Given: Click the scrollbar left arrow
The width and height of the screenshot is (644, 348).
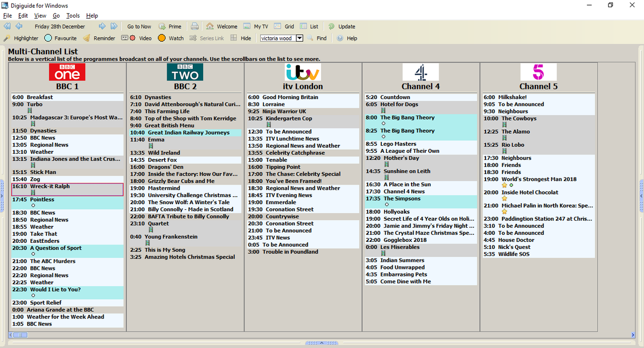Looking at the screenshot, I should (10, 335).
